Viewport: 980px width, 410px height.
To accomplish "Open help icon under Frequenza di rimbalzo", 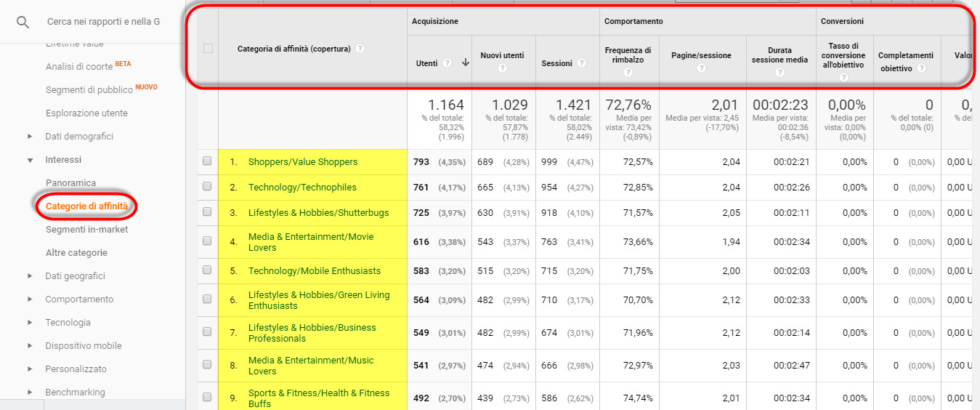I will (628, 73).
